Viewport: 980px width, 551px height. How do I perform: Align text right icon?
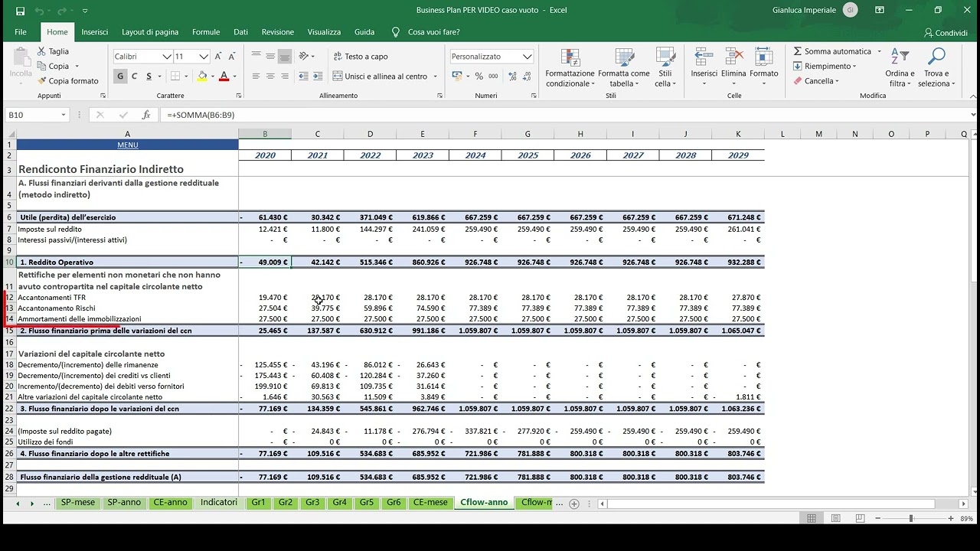click(x=285, y=77)
